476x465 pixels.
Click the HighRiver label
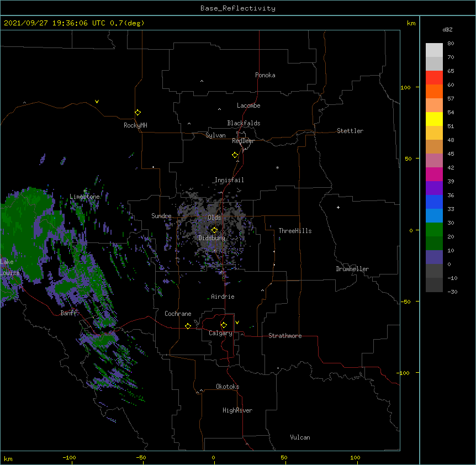[x=237, y=410]
